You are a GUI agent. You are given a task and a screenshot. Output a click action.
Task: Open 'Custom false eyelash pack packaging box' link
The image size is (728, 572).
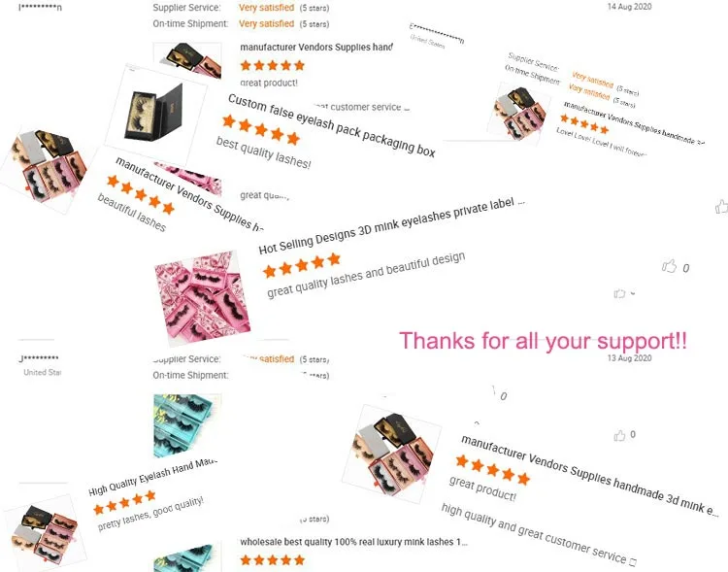point(332,125)
